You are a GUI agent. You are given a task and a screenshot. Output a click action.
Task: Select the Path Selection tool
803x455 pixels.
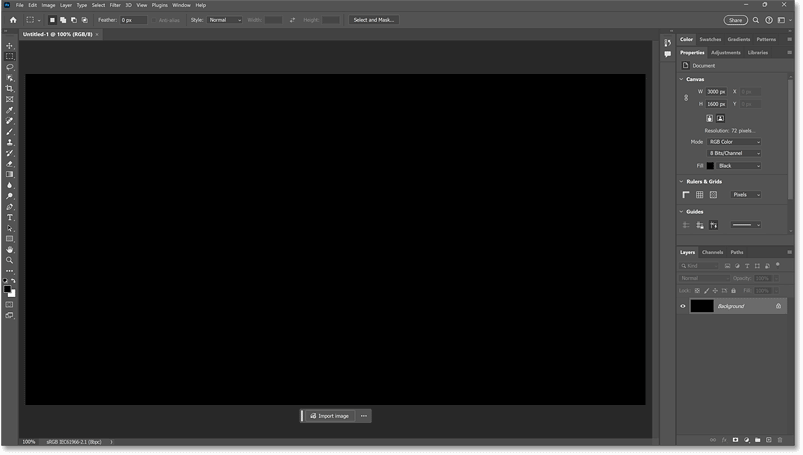10,229
